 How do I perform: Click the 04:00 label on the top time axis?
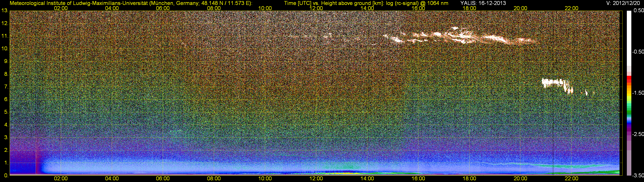(112, 8)
